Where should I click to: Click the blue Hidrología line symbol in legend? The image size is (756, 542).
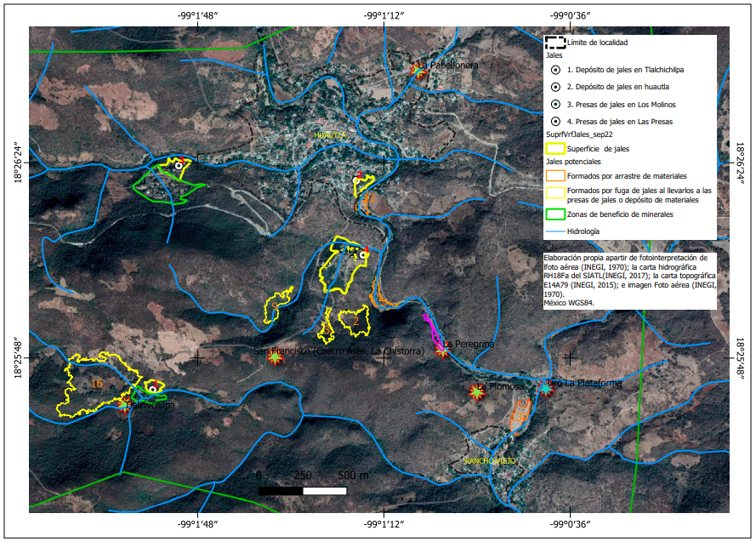(x=555, y=231)
